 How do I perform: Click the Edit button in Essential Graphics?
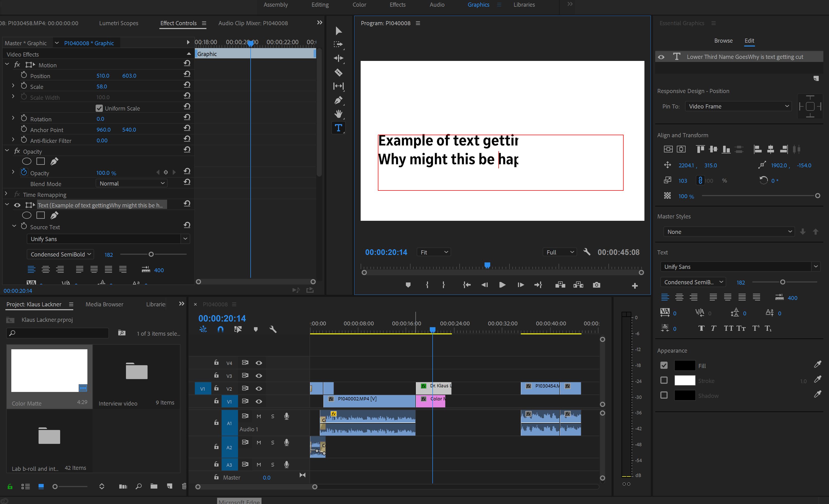click(x=748, y=40)
